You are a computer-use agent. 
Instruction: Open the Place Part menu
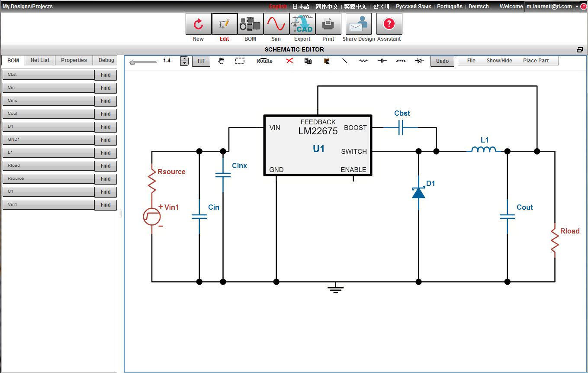click(x=536, y=61)
